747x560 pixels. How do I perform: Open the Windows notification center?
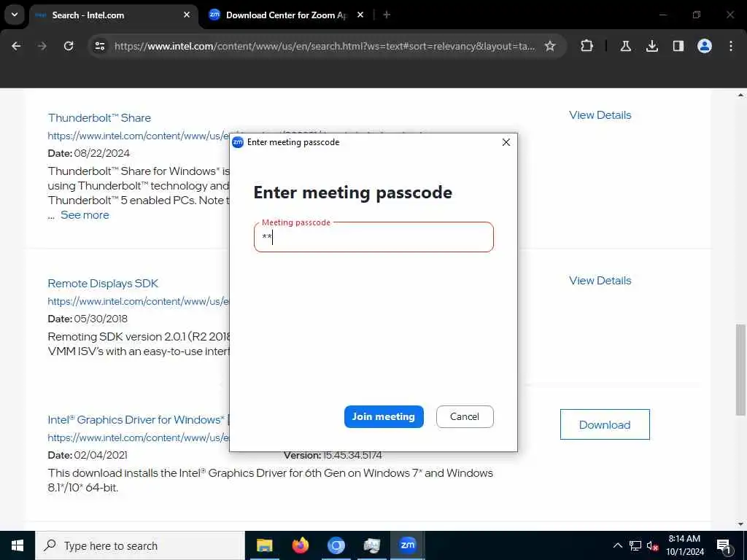(724, 545)
